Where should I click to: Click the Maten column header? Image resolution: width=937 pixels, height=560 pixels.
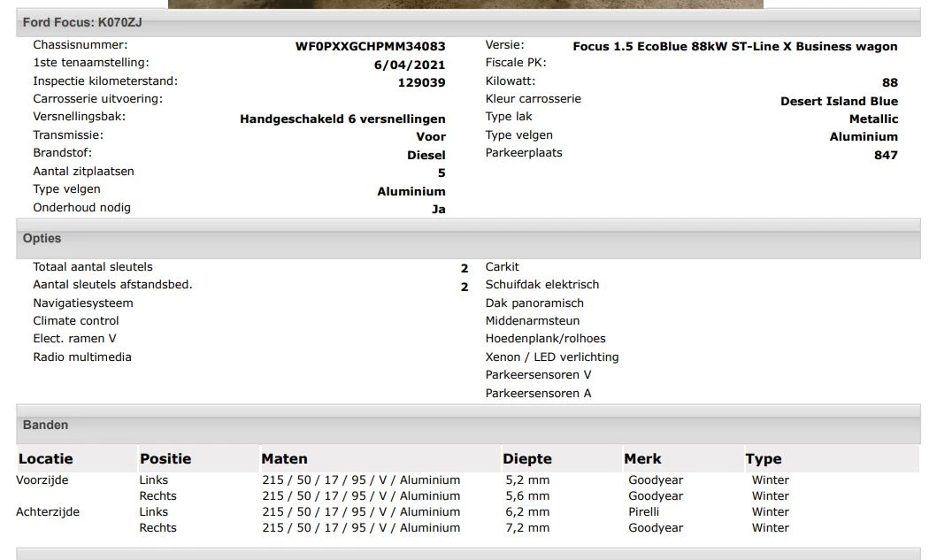tap(285, 458)
